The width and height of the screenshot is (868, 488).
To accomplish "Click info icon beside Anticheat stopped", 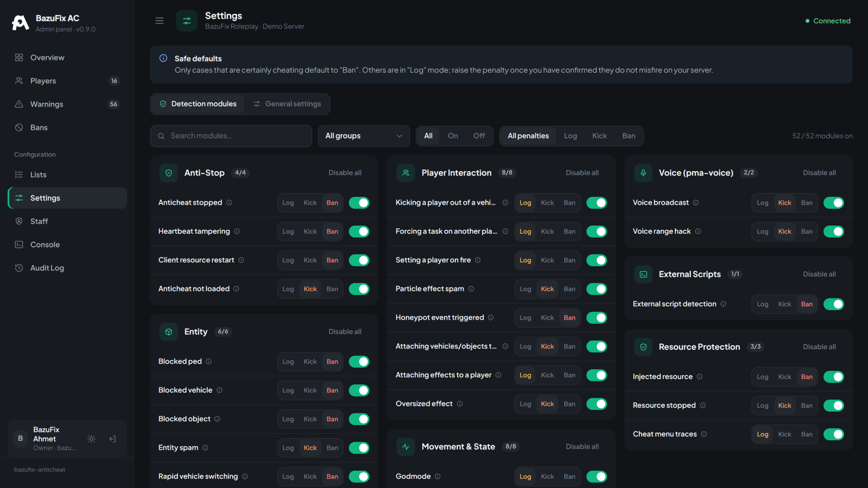I will [x=229, y=203].
